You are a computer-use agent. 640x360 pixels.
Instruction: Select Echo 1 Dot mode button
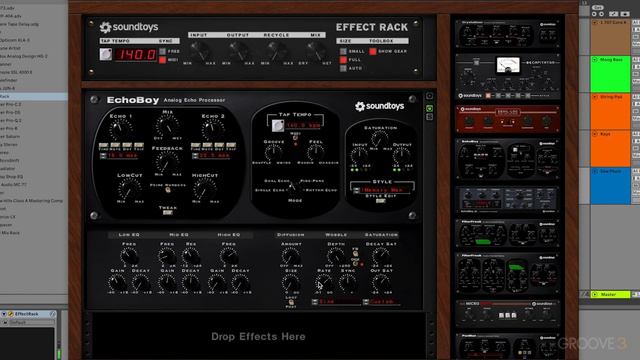pos(127,146)
